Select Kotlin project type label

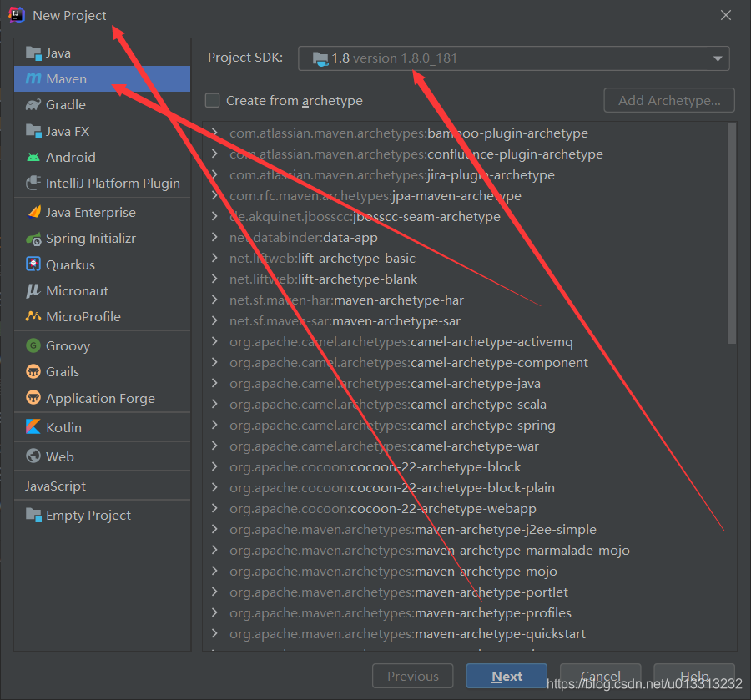(x=63, y=427)
